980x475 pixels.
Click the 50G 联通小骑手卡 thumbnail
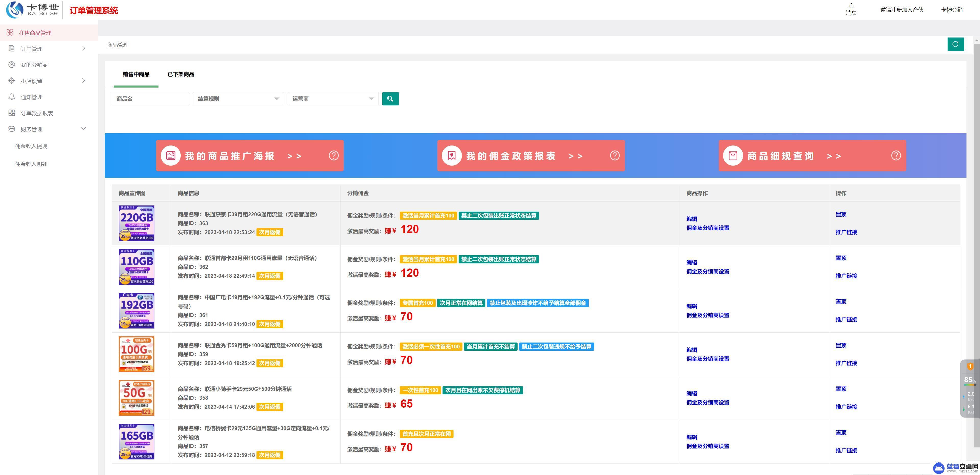tap(137, 398)
